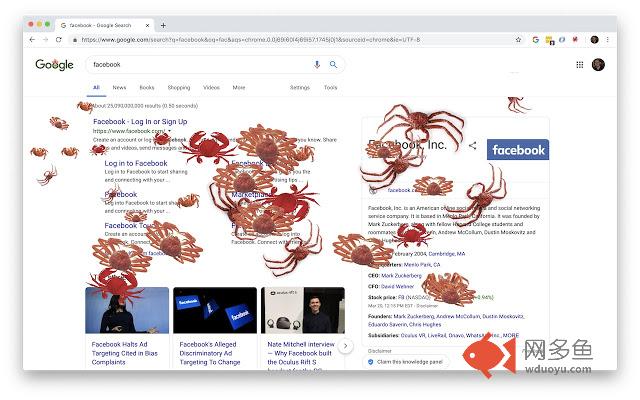
Task: Click the Facebook logos news thumbnail
Action: [x=215, y=310]
